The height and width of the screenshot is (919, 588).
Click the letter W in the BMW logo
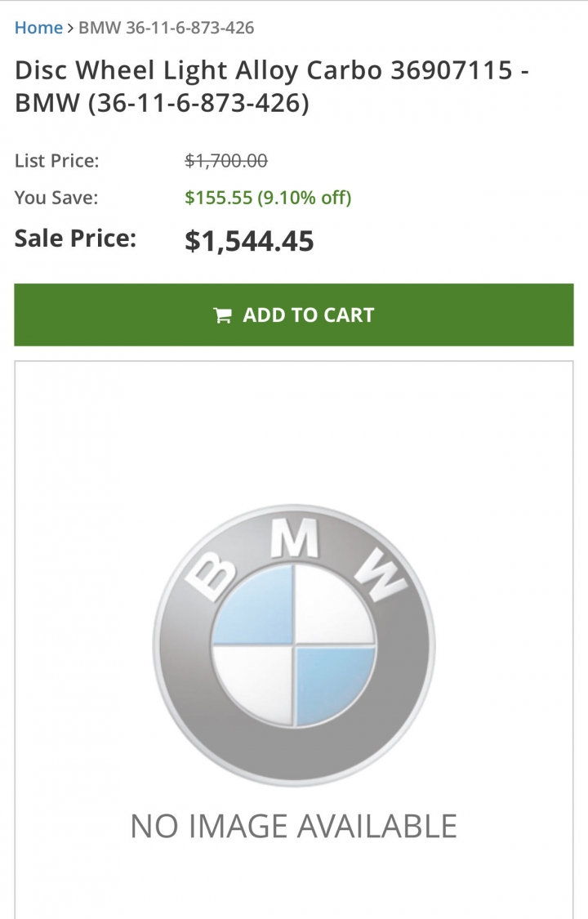(381, 576)
